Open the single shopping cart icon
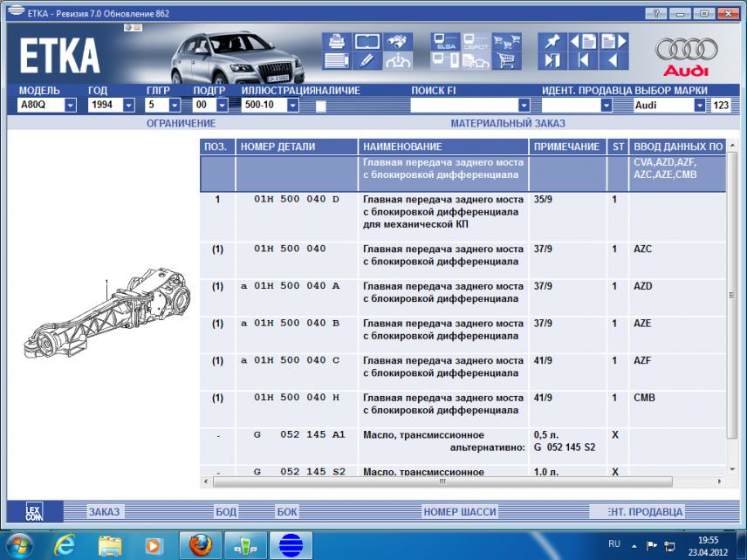Viewport: 747px width, 560px height. [506, 60]
